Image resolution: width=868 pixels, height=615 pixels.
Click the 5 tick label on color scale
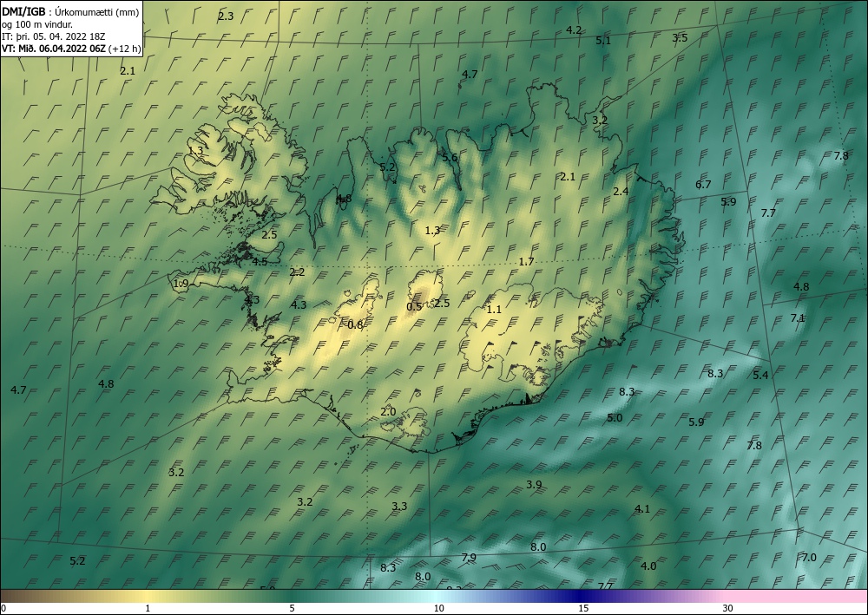tap(292, 608)
